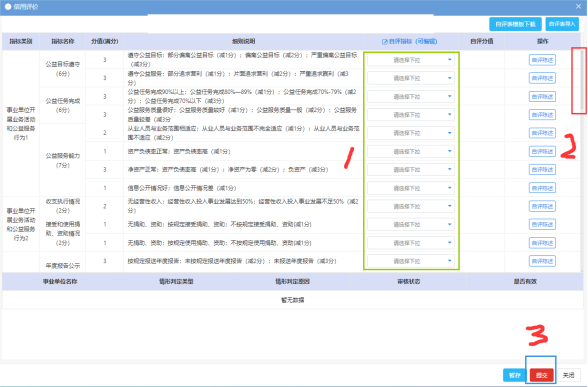
Task: Click the 收支执行情况 (2分) cell
Action: 63,206
